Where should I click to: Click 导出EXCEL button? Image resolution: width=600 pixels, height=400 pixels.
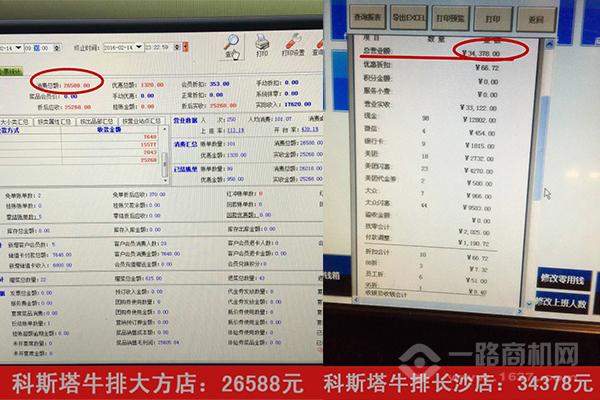click(409, 18)
